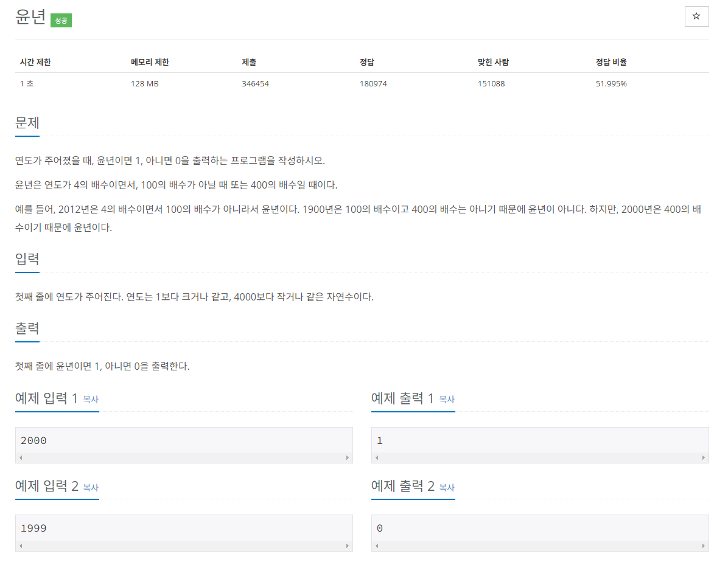This screenshot has height=562, width=728.
Task: Click the 시간 제한 column header
Action: 35,62
